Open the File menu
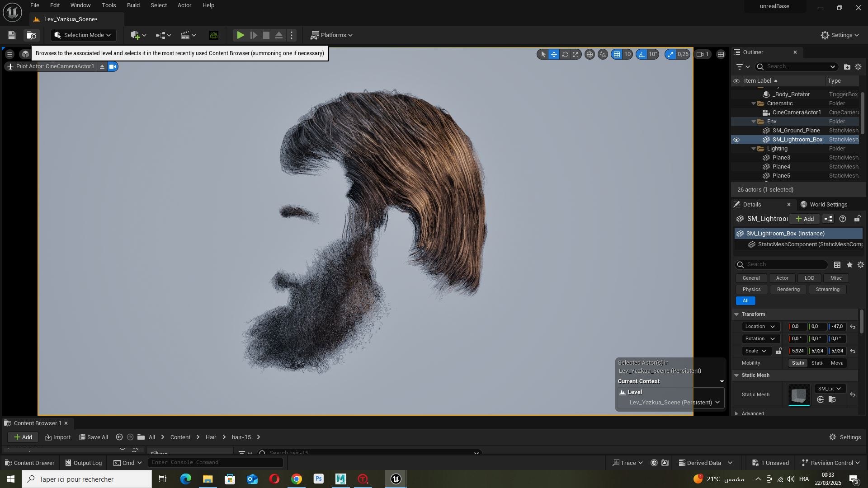868x488 pixels. (x=35, y=5)
